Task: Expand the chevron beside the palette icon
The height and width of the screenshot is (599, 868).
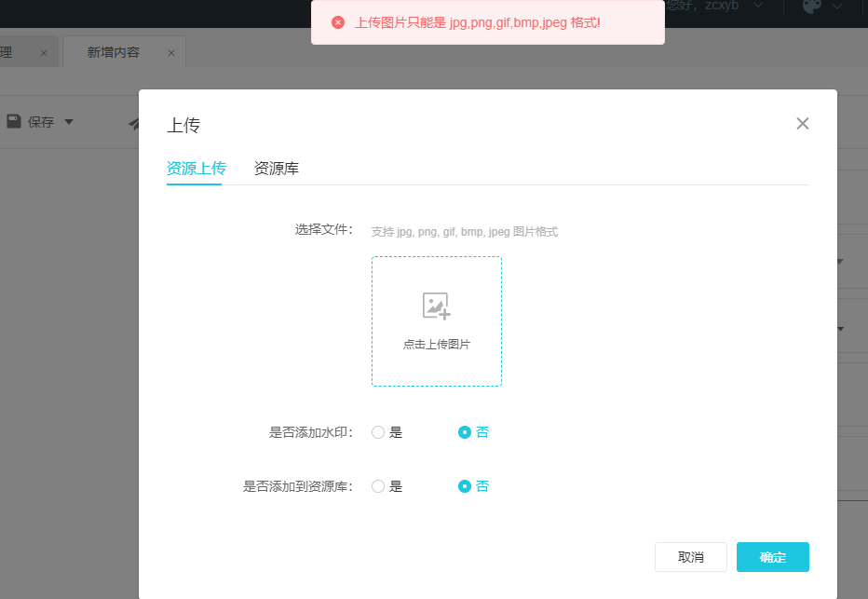Action: (x=837, y=7)
